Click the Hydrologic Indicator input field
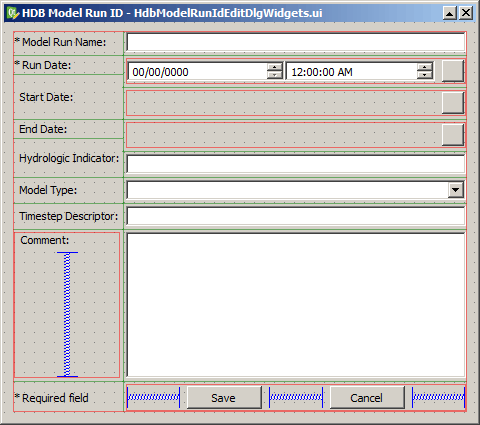The width and height of the screenshot is (480, 425). pyautogui.click(x=296, y=164)
